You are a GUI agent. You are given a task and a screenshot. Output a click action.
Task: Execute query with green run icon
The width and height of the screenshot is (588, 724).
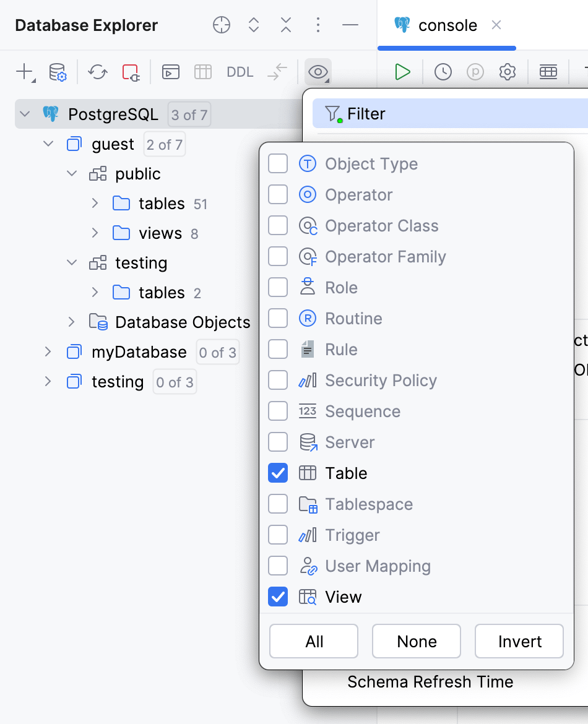click(x=402, y=72)
